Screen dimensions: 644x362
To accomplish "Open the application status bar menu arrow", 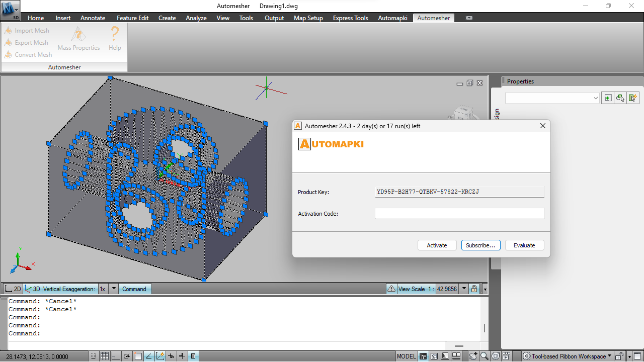I will tap(629, 356).
